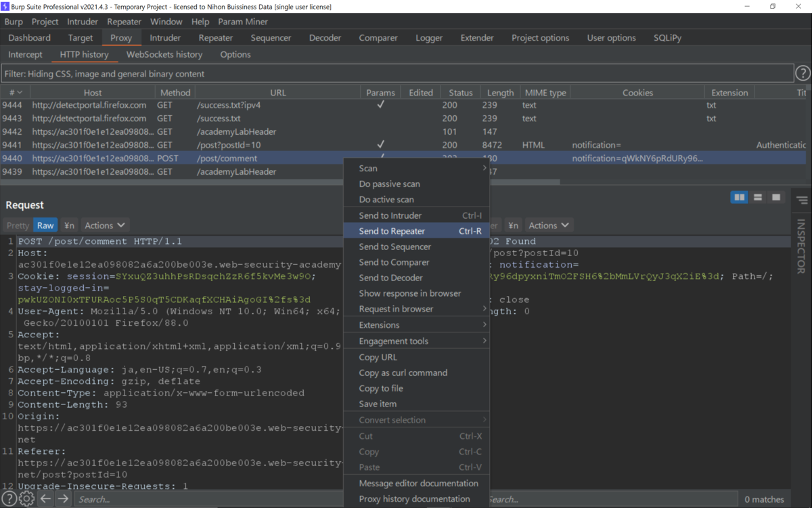Switch to single-pane combined layout view

[x=776, y=197]
